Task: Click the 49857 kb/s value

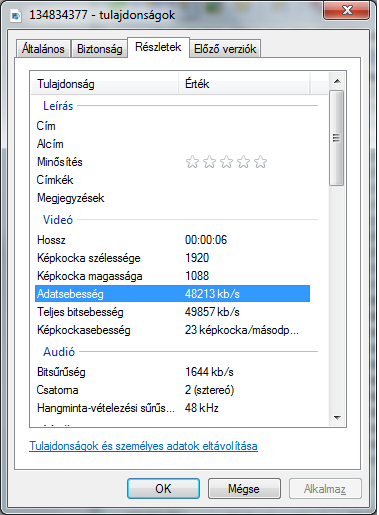Action: 212,312
